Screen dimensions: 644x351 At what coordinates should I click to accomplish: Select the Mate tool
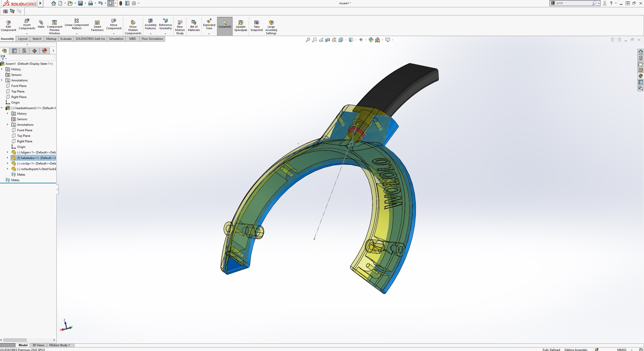point(41,24)
